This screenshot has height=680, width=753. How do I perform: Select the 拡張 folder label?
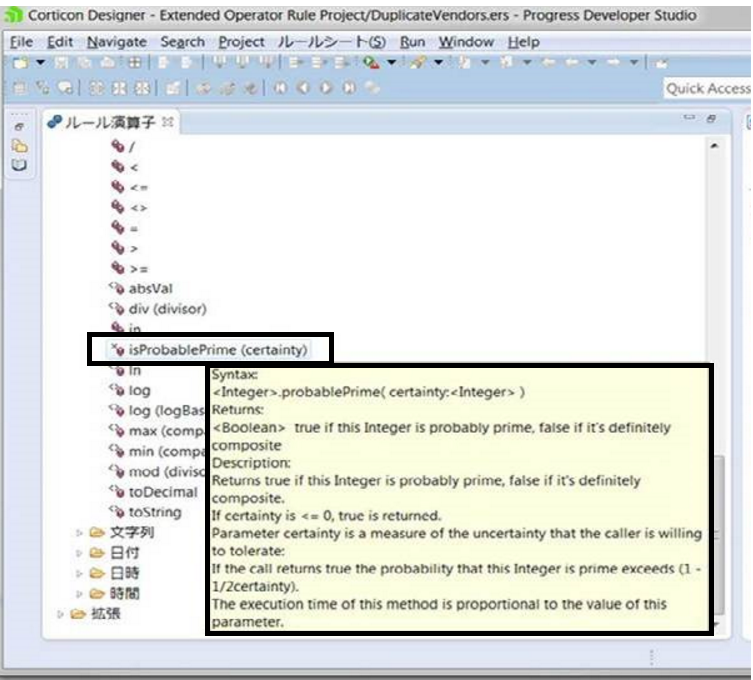coord(106,614)
